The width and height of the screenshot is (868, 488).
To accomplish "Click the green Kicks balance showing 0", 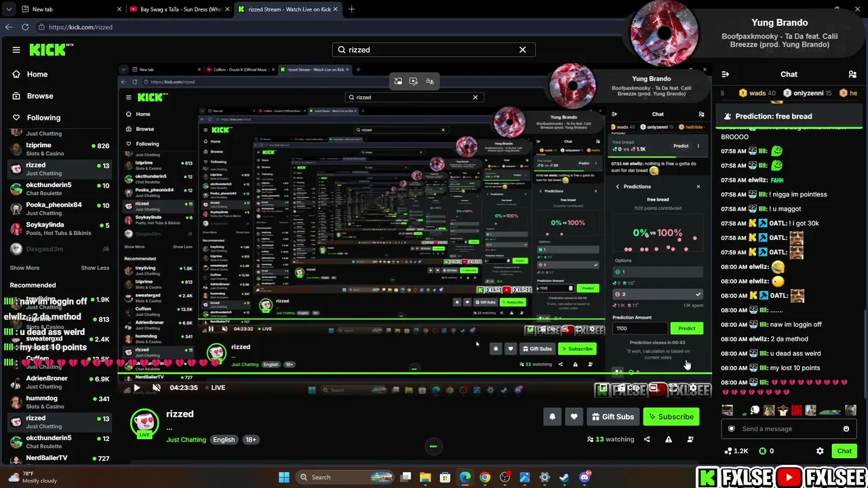I will [766, 451].
